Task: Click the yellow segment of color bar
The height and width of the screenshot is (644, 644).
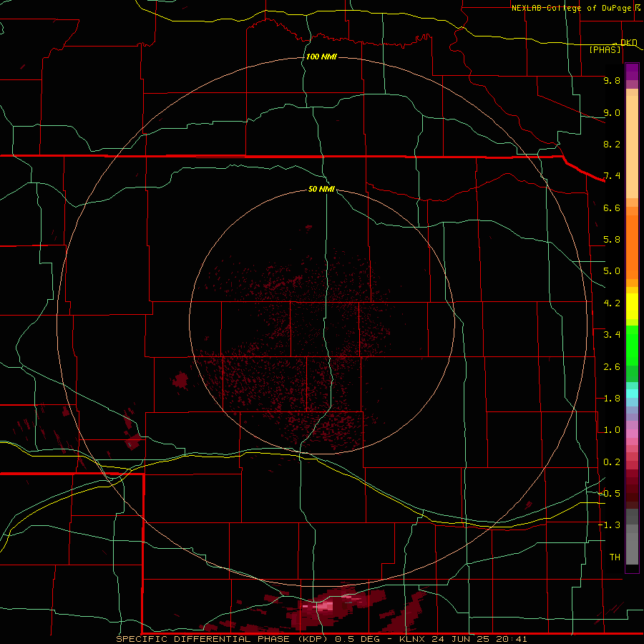Action: click(632, 306)
